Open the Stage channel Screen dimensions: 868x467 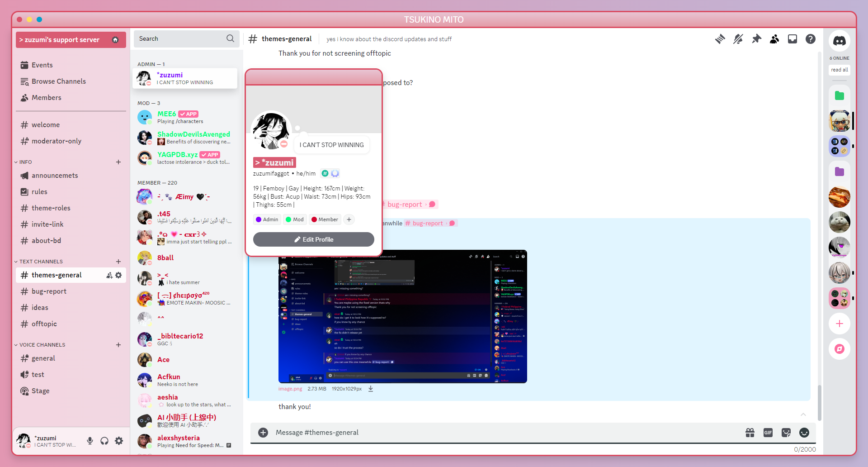pyautogui.click(x=71, y=391)
